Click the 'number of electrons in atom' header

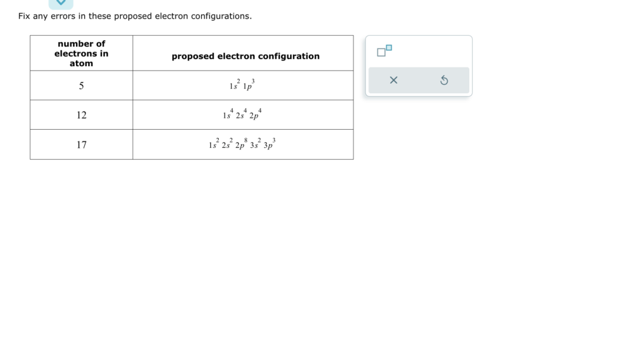(81, 54)
